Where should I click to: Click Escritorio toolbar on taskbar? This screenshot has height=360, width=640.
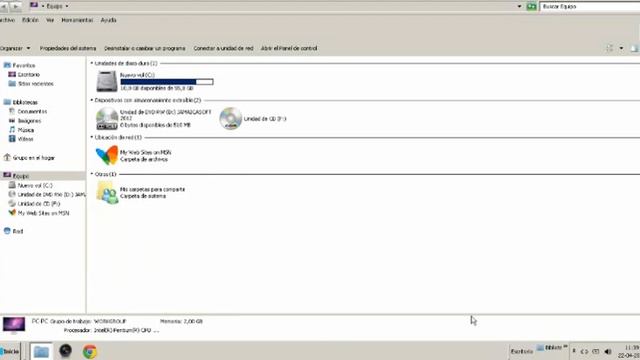click(x=522, y=351)
